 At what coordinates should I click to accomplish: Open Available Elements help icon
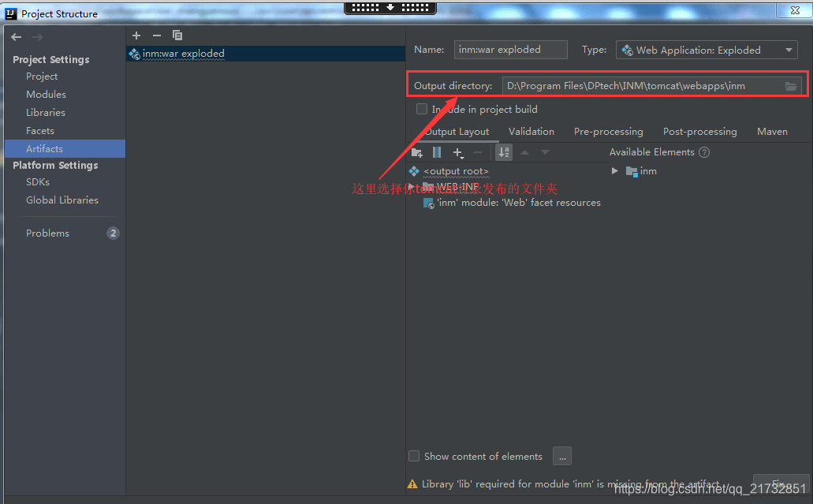(704, 152)
